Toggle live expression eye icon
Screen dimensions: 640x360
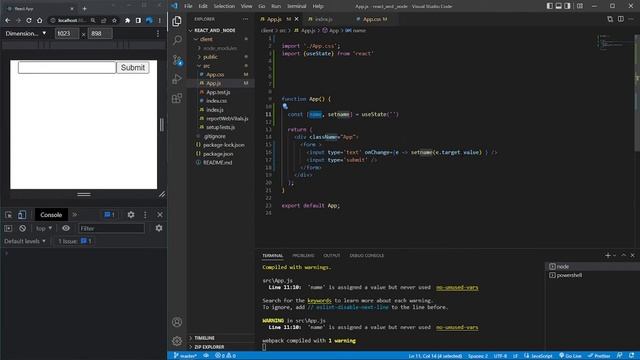pyautogui.click(x=66, y=228)
